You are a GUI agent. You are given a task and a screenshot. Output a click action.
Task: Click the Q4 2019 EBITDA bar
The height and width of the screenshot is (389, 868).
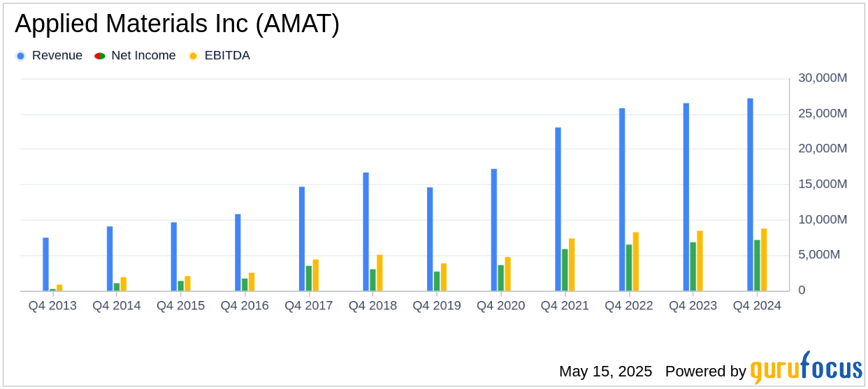(444, 277)
